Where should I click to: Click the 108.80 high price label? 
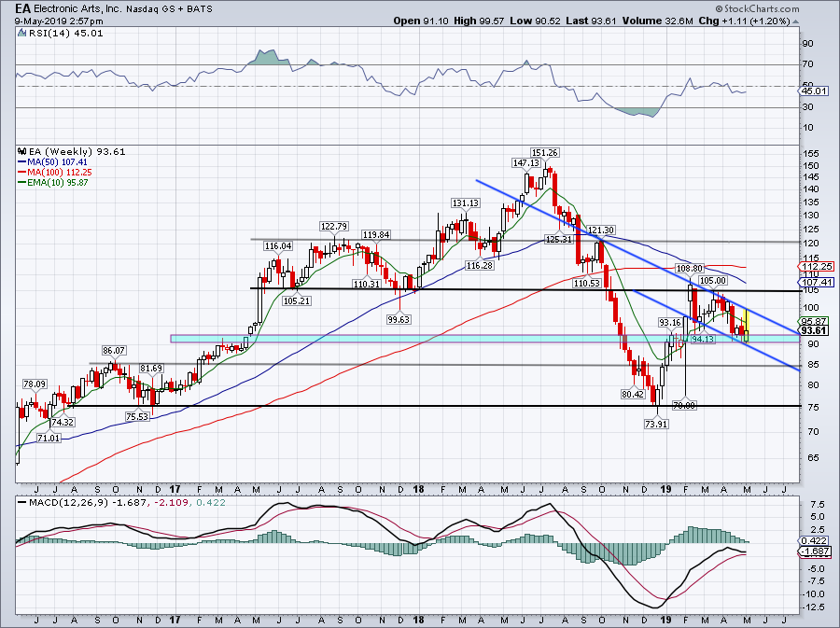coord(689,268)
